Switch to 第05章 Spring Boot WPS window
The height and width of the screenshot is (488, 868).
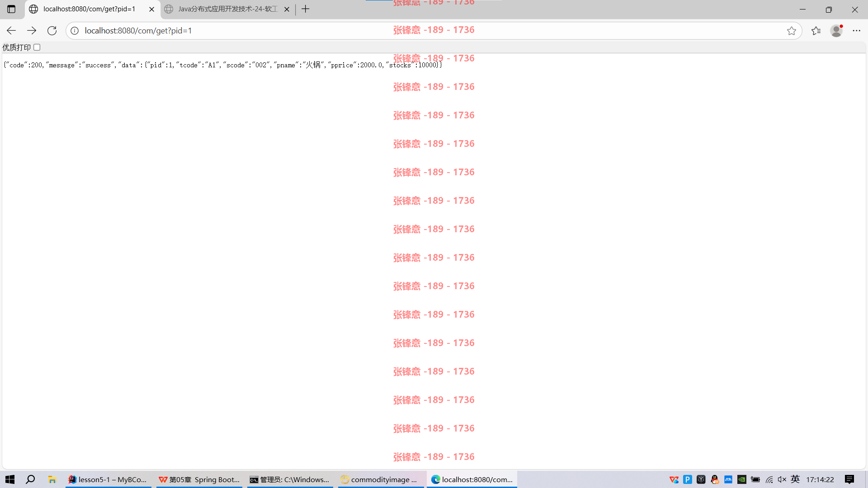(199, 479)
